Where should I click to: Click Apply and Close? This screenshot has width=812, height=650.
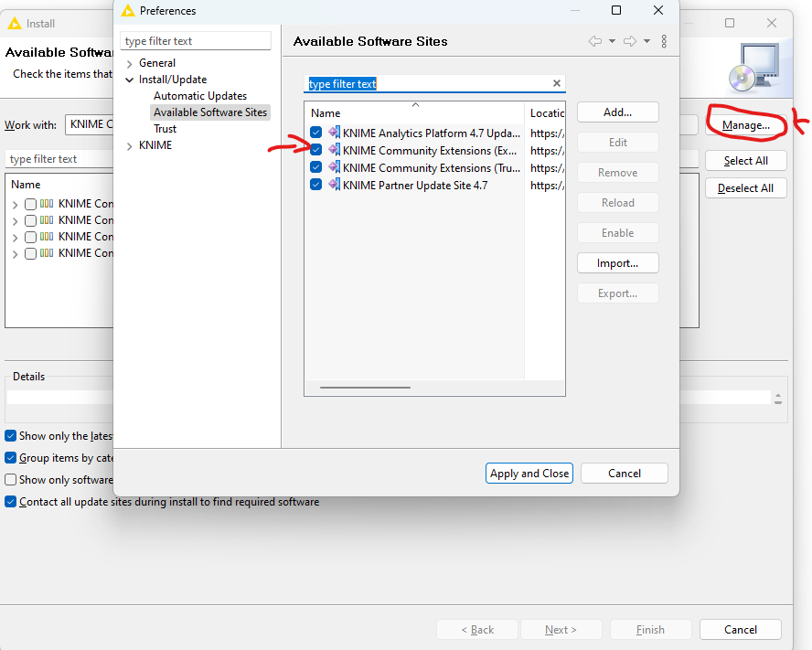click(x=529, y=474)
